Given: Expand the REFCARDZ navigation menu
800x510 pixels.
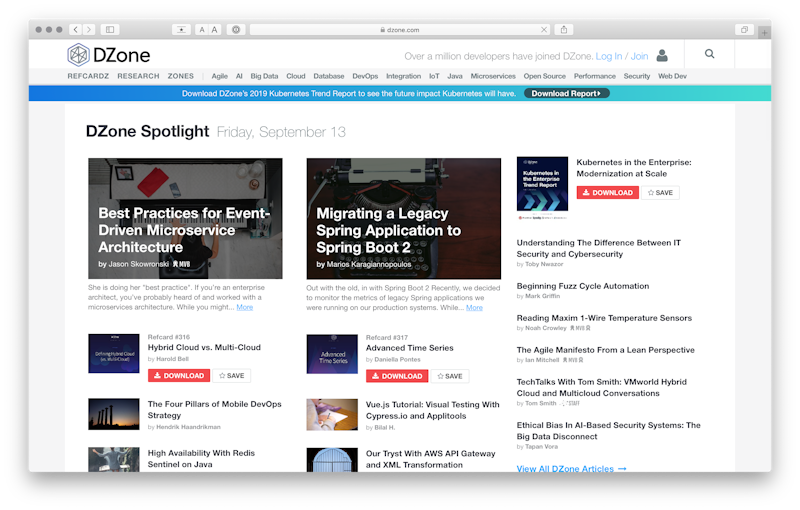Looking at the screenshot, I should point(88,76).
